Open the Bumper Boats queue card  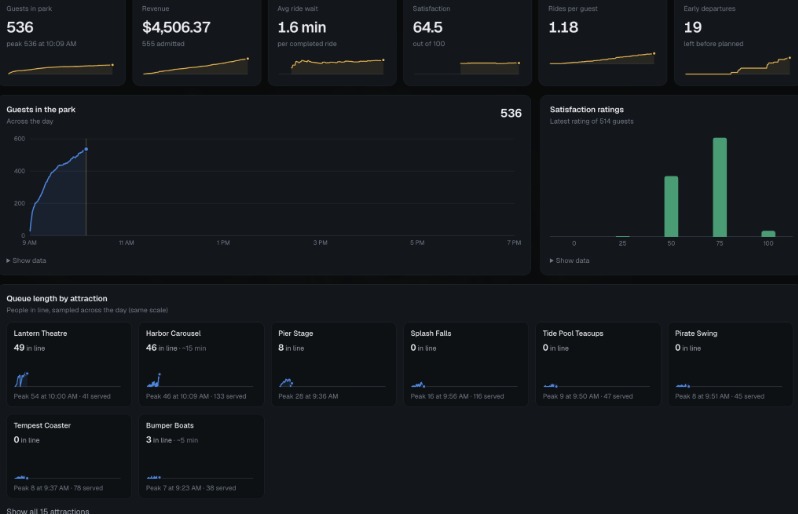pyautogui.click(x=201, y=456)
